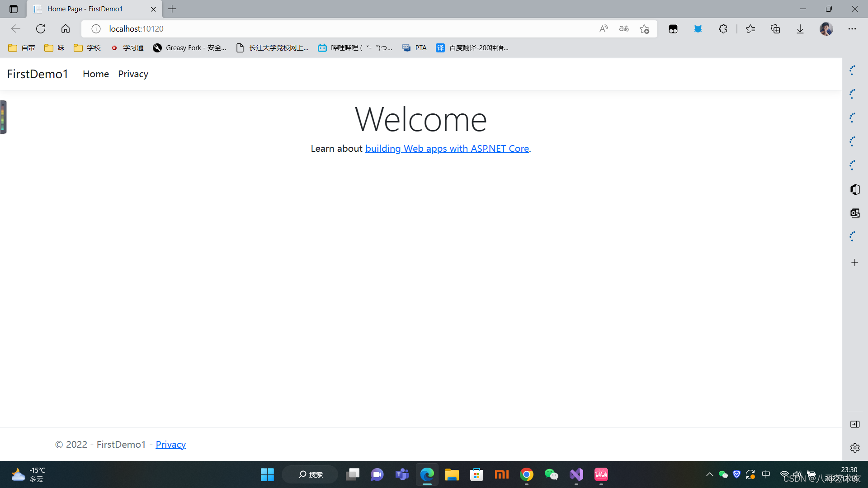The height and width of the screenshot is (488, 868).
Task: Open the Outlook sidebar icon
Action: [x=854, y=213]
